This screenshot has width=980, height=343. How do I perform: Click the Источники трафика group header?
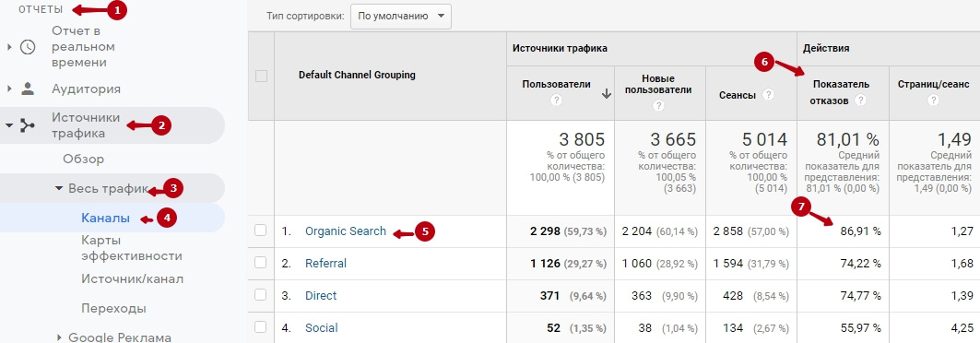(560, 48)
